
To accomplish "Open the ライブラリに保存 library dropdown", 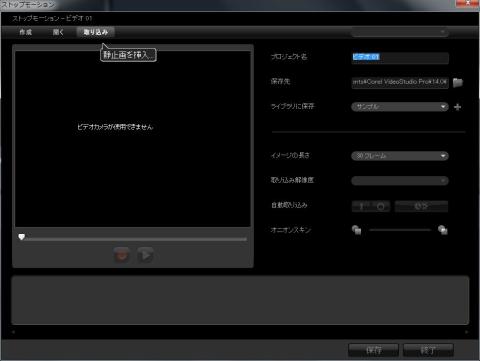I will coord(400,107).
